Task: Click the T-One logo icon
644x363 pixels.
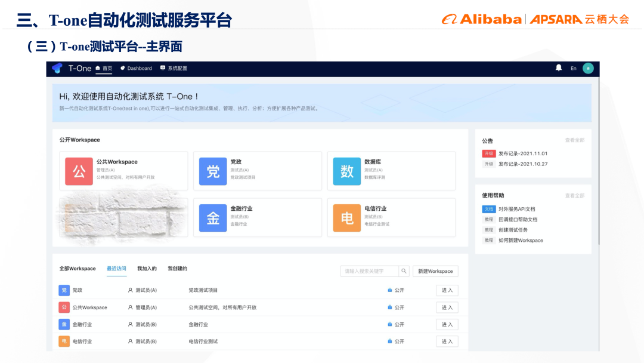Action: pos(57,68)
